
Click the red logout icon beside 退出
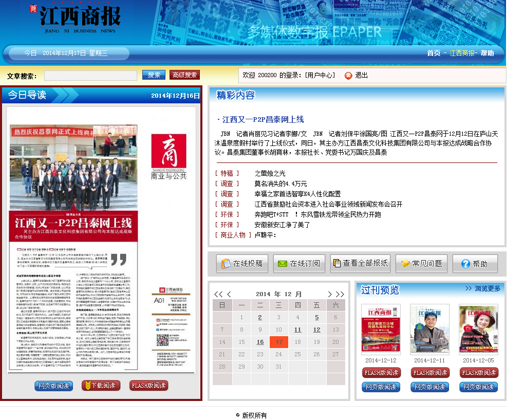(x=348, y=76)
